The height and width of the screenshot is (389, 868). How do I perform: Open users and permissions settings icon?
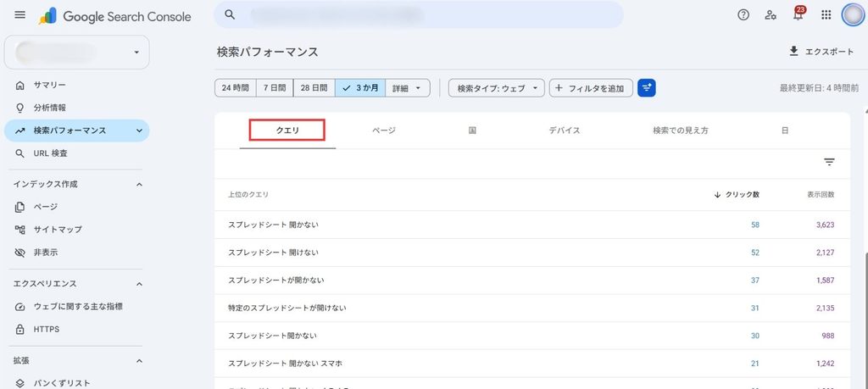pos(770,15)
